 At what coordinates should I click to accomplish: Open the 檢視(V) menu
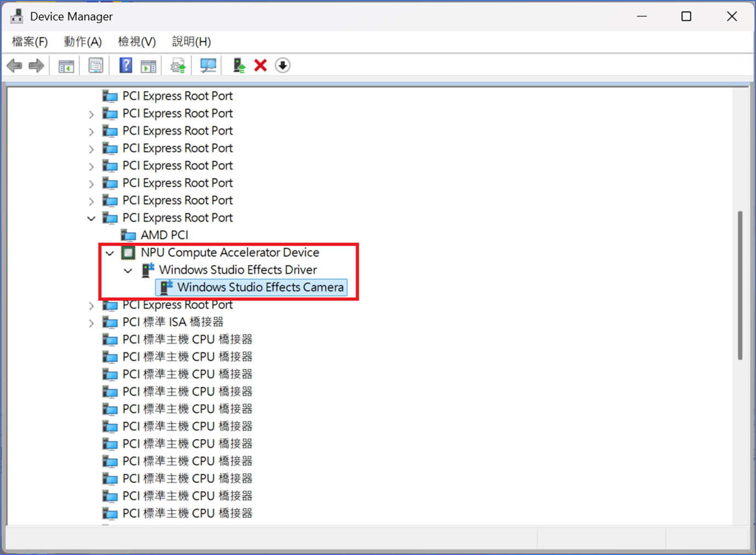[x=137, y=42]
